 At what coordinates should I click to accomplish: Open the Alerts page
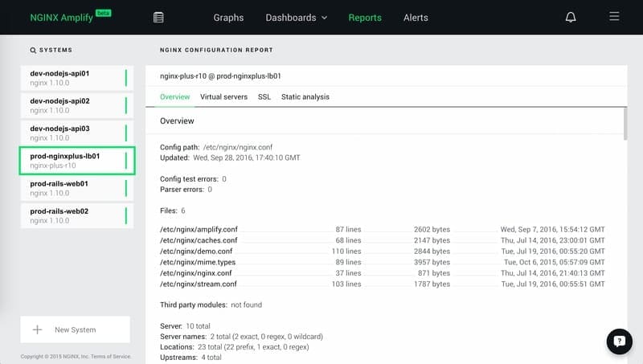point(416,18)
